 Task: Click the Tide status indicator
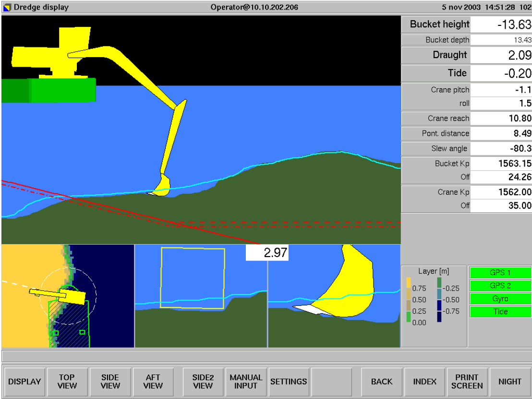[500, 311]
